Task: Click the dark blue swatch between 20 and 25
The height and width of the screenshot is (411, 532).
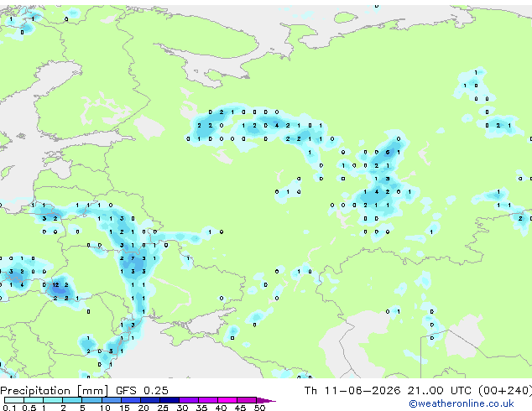Action: pyautogui.click(x=150, y=400)
